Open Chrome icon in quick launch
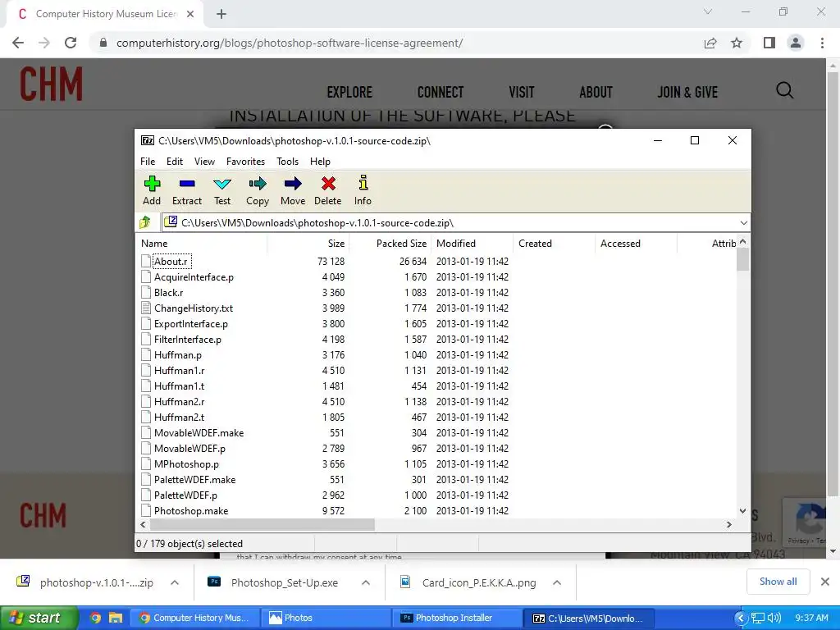The height and width of the screenshot is (630, 840). 95,618
